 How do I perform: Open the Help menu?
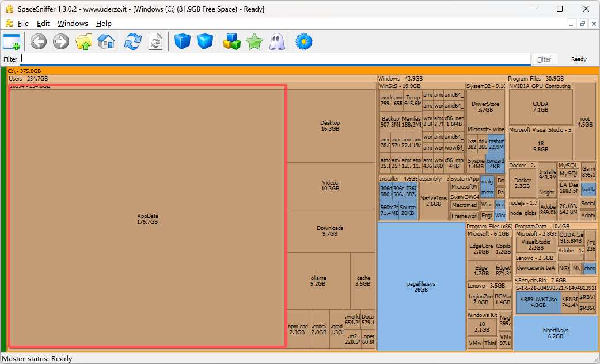coord(104,24)
